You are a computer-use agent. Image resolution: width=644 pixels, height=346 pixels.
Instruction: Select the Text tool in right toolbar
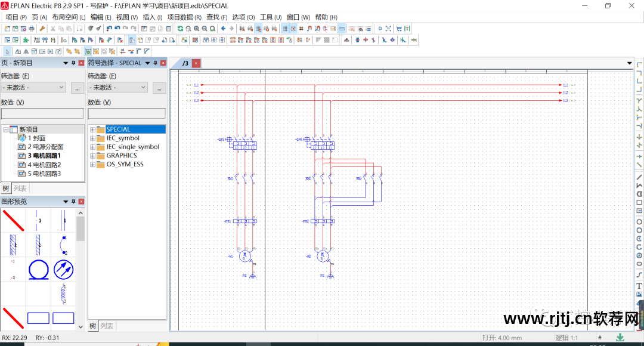(639, 286)
